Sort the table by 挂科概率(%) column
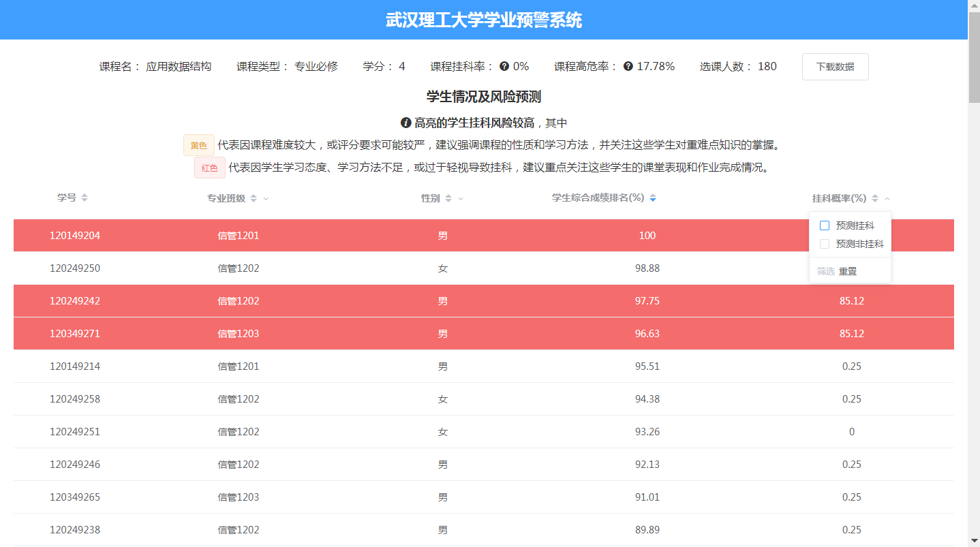This screenshot has width=980, height=547. click(x=875, y=198)
